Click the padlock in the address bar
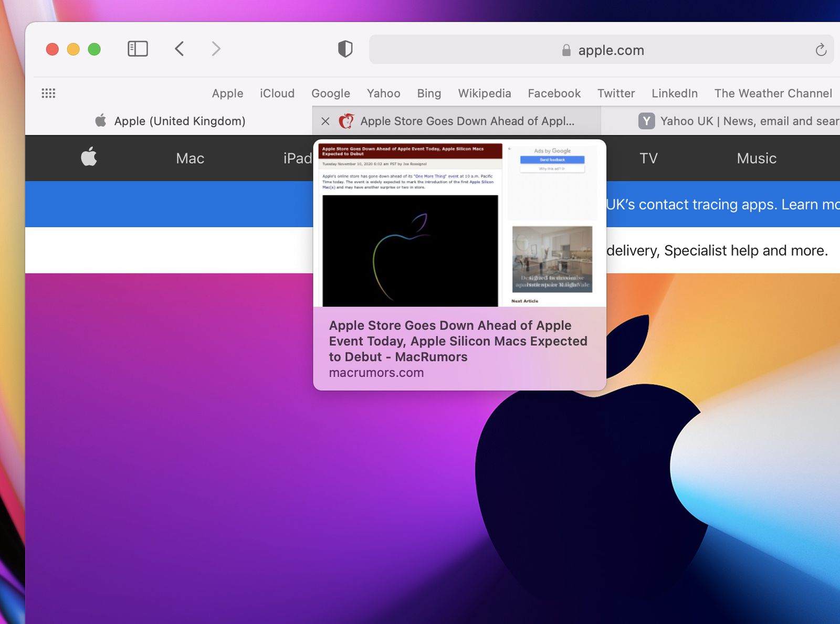 pos(565,50)
